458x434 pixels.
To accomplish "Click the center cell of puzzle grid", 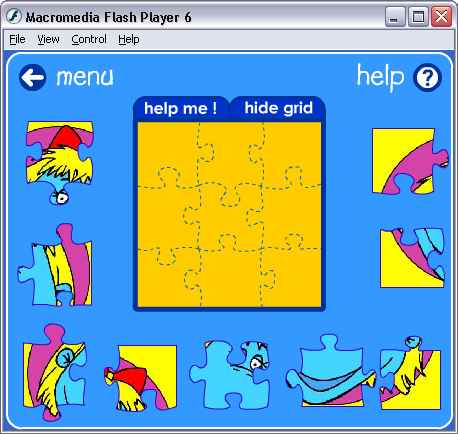I will point(230,217).
